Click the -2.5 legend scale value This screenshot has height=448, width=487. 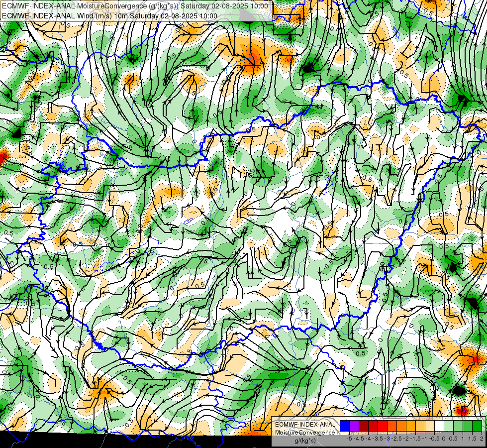point(396,439)
